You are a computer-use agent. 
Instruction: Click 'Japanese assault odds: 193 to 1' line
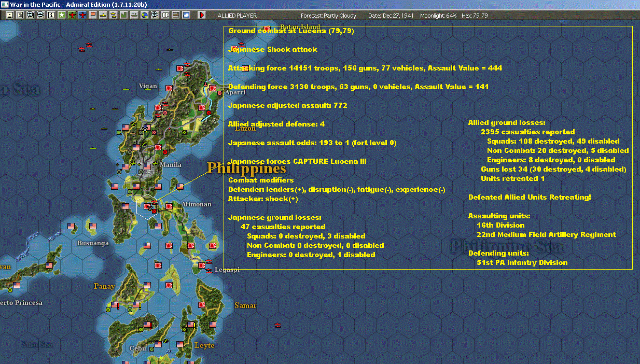tap(312, 143)
